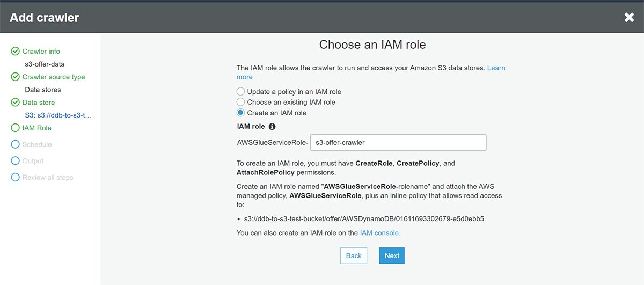Select the Create an IAM role option
The height and width of the screenshot is (285, 644).
click(x=241, y=113)
